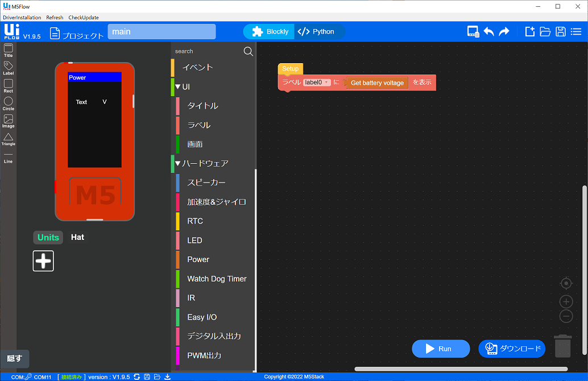This screenshot has height=381, width=588.
Task: Collapse the ハードウェア category
Action: coord(178,164)
